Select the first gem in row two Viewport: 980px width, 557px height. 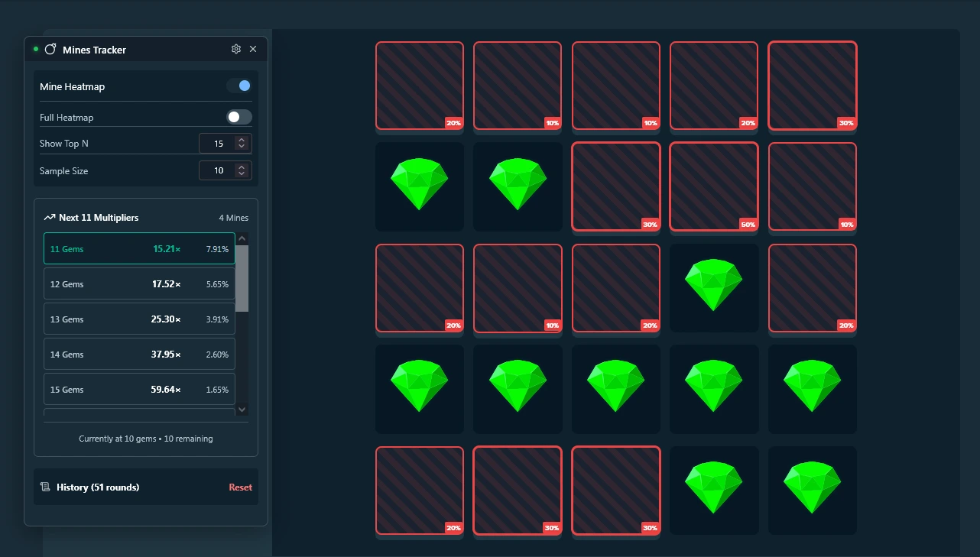click(419, 186)
